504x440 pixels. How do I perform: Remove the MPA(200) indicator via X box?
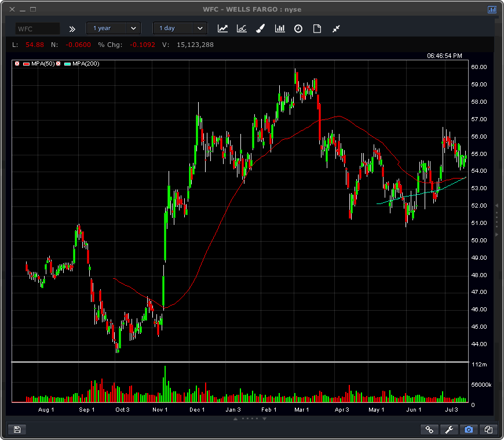(58, 64)
